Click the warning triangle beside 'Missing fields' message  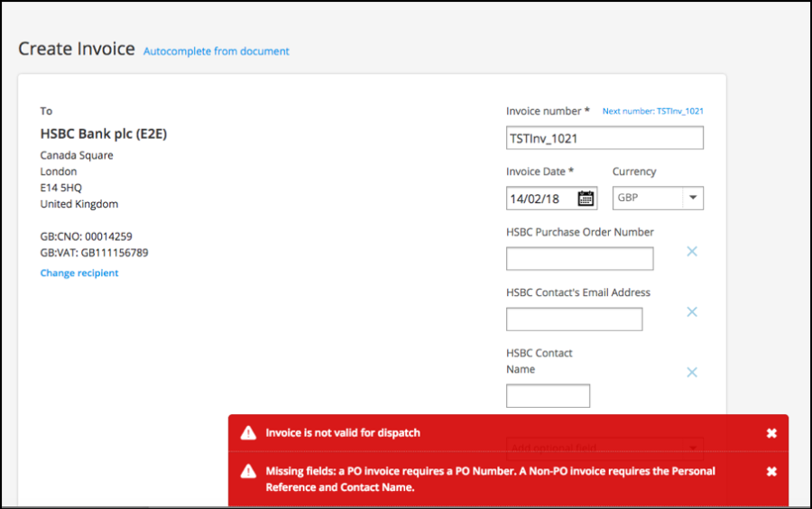pos(248,471)
